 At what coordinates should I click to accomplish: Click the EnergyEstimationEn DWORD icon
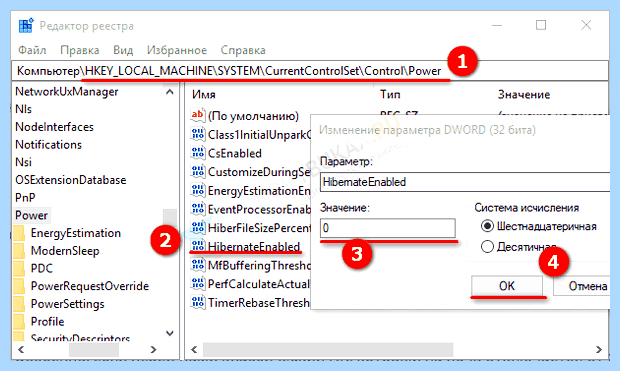pos(198,190)
